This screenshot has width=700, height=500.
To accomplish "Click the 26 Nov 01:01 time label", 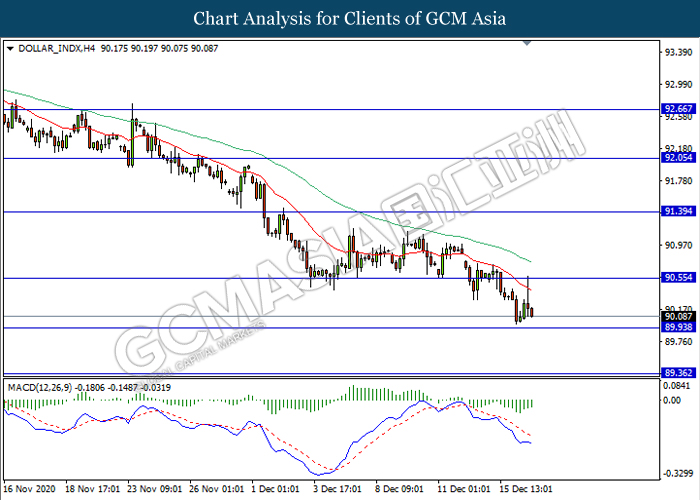I will [217, 489].
